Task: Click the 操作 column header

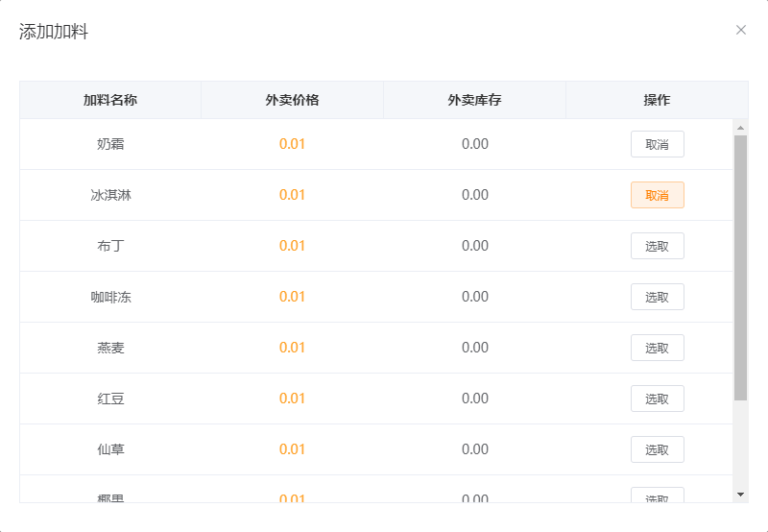Action: point(657,100)
